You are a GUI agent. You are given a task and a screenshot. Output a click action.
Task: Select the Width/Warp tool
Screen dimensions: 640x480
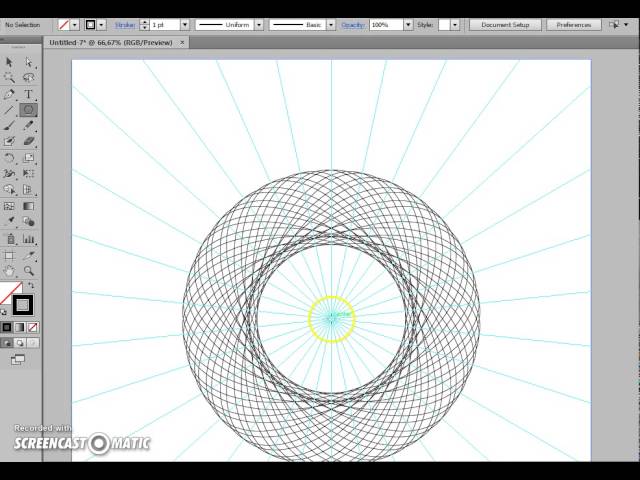[9, 174]
